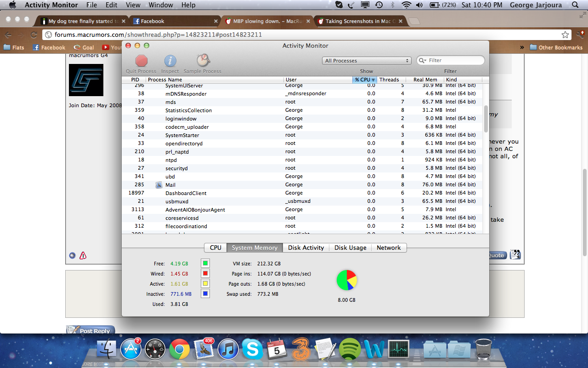
Task: Click the process Filter search field
Action: pos(451,60)
